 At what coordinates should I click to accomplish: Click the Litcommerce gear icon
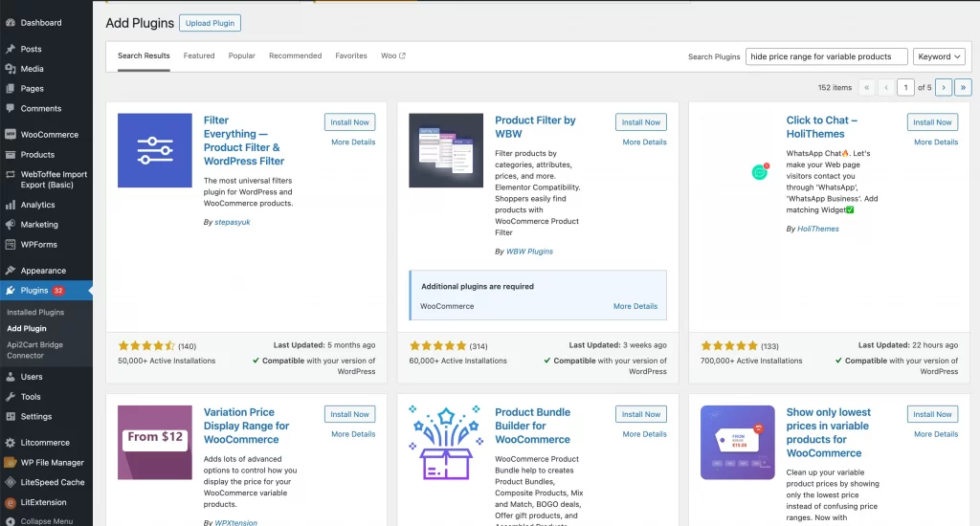coord(10,442)
